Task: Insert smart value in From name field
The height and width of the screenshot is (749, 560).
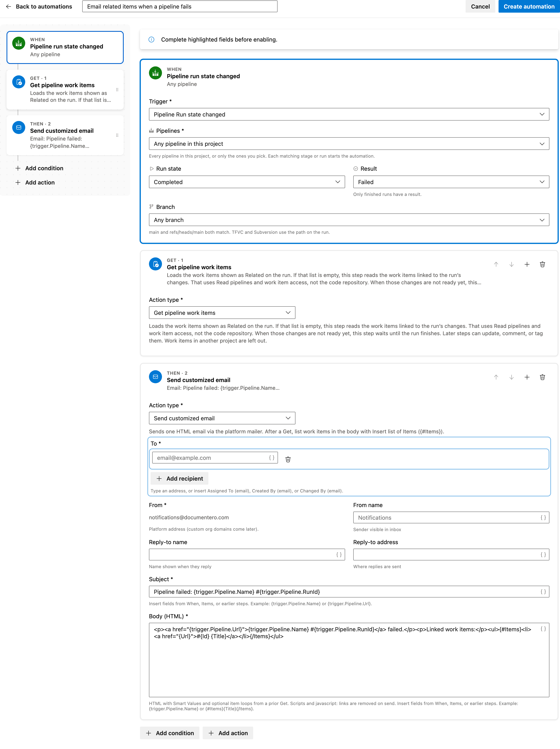Action: click(543, 518)
